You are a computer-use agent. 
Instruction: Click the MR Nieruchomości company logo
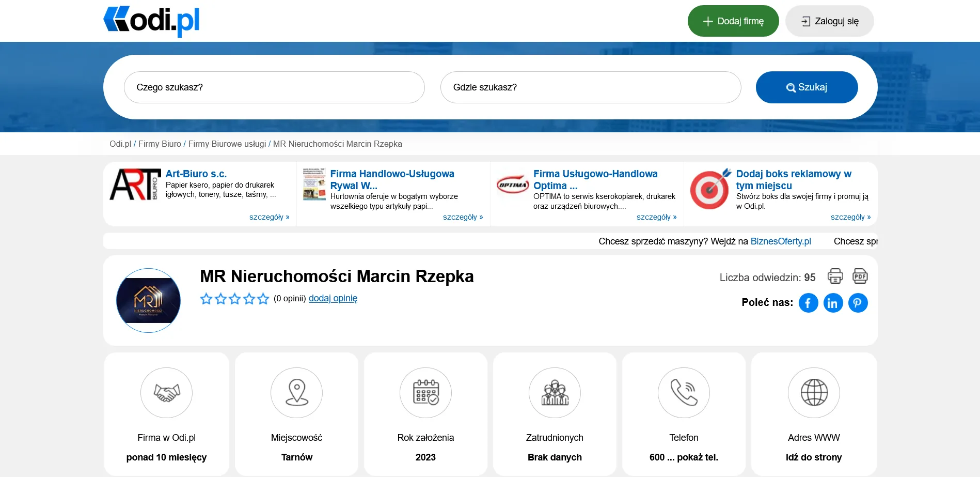[148, 300]
